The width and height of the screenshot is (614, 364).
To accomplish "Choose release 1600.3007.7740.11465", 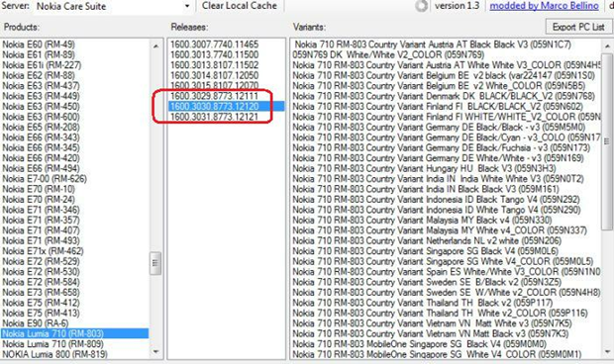I will [x=214, y=45].
